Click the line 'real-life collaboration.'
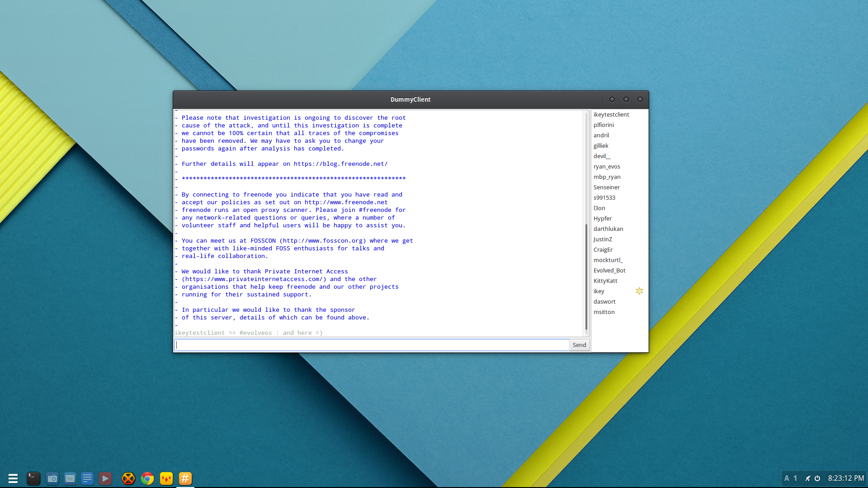Image resolution: width=868 pixels, height=488 pixels. coord(225,256)
